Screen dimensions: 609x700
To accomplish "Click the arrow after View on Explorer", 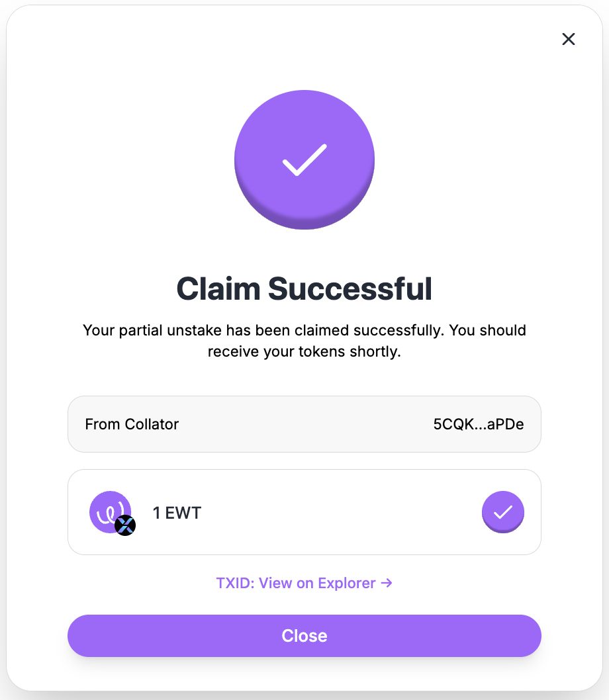I will (387, 583).
